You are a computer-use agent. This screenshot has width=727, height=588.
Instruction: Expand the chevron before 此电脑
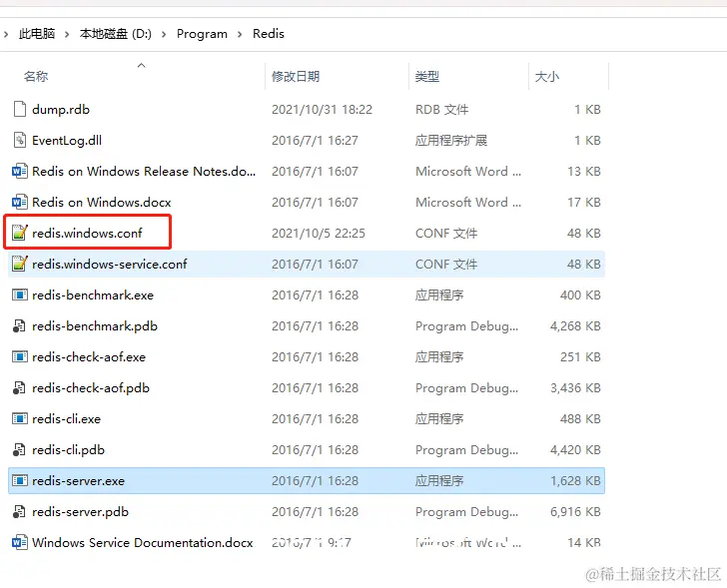[x=6, y=34]
